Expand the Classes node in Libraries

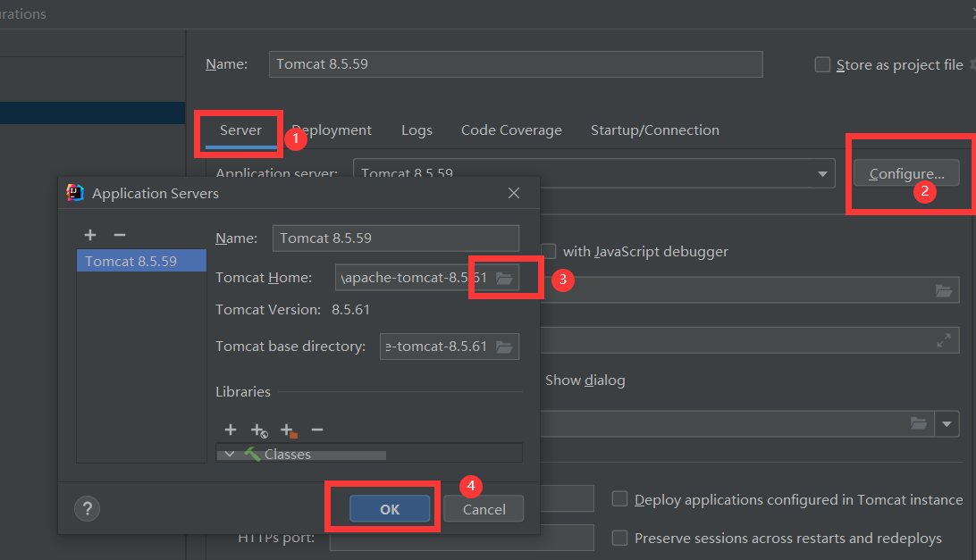pyautogui.click(x=230, y=455)
